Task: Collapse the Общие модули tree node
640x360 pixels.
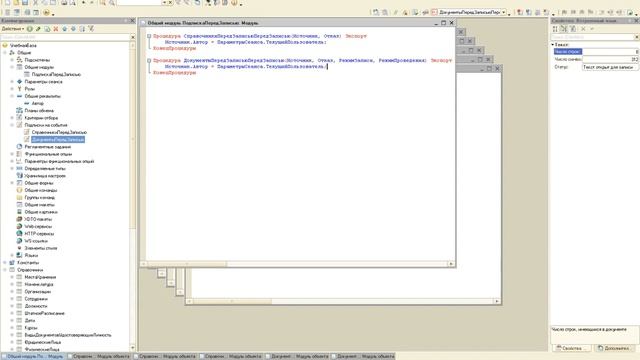Action: [12, 67]
